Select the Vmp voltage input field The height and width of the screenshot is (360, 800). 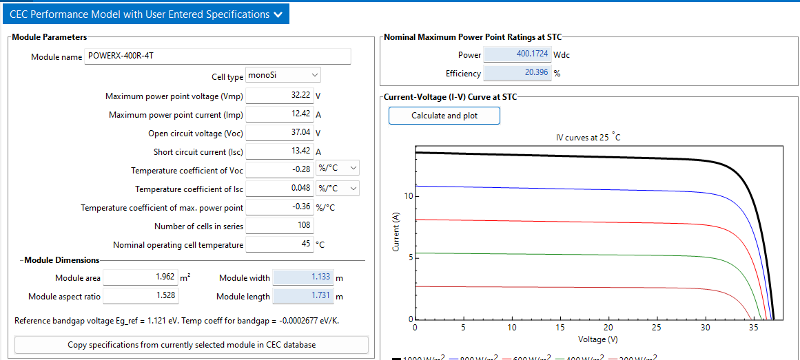pos(279,95)
